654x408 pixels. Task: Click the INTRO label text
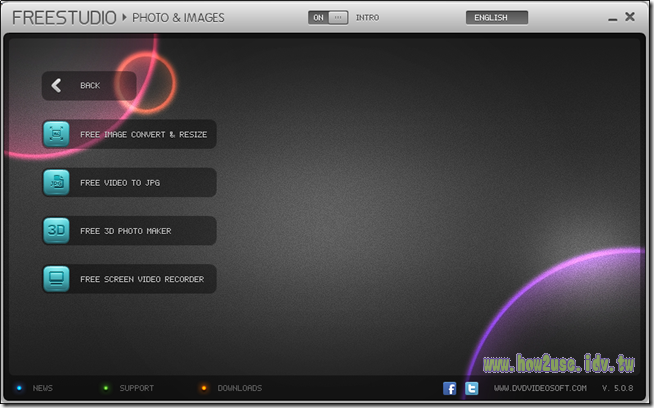point(367,18)
